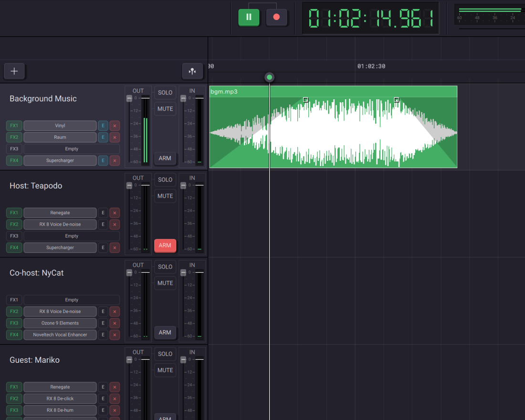Click the split tool icon above the tracks

click(192, 71)
